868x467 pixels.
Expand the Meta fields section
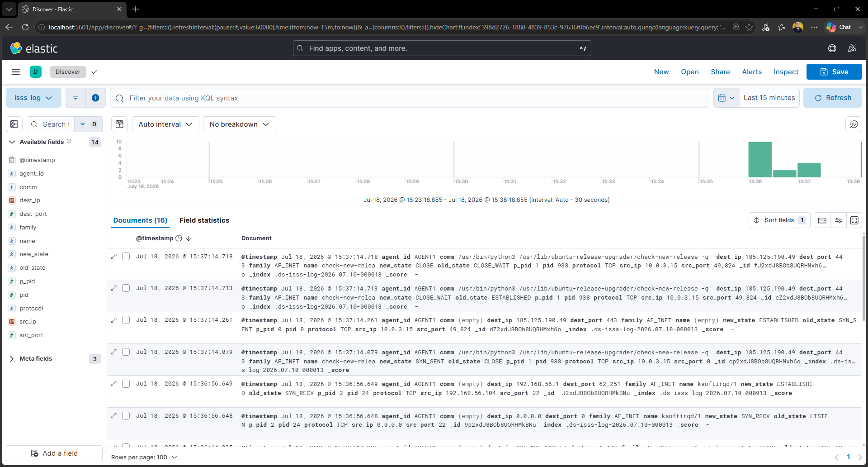[x=12, y=359]
